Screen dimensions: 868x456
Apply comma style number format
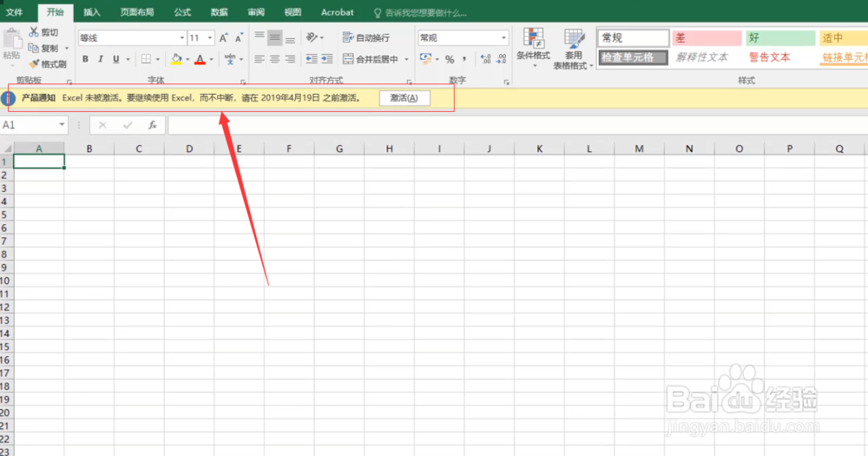point(464,59)
